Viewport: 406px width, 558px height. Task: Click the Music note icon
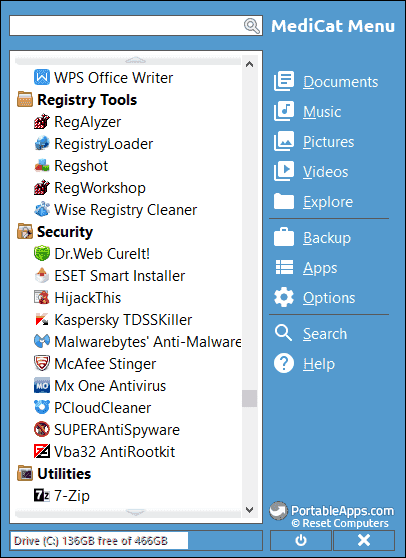click(284, 111)
